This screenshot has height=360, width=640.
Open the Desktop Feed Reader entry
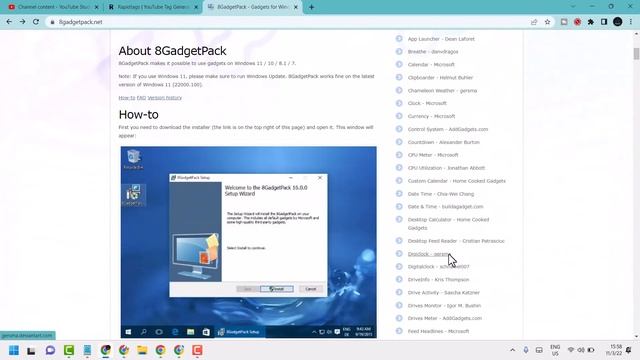456,241
